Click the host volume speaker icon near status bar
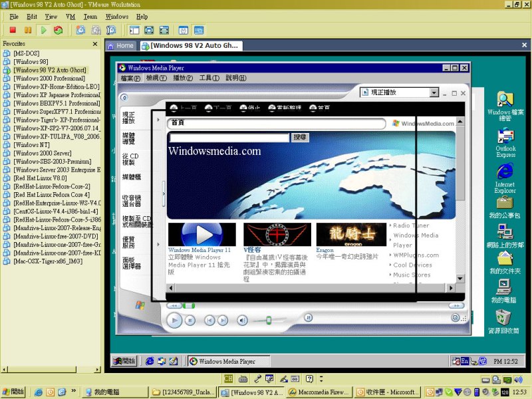Viewport: 532px width, 399px height. click(518, 380)
